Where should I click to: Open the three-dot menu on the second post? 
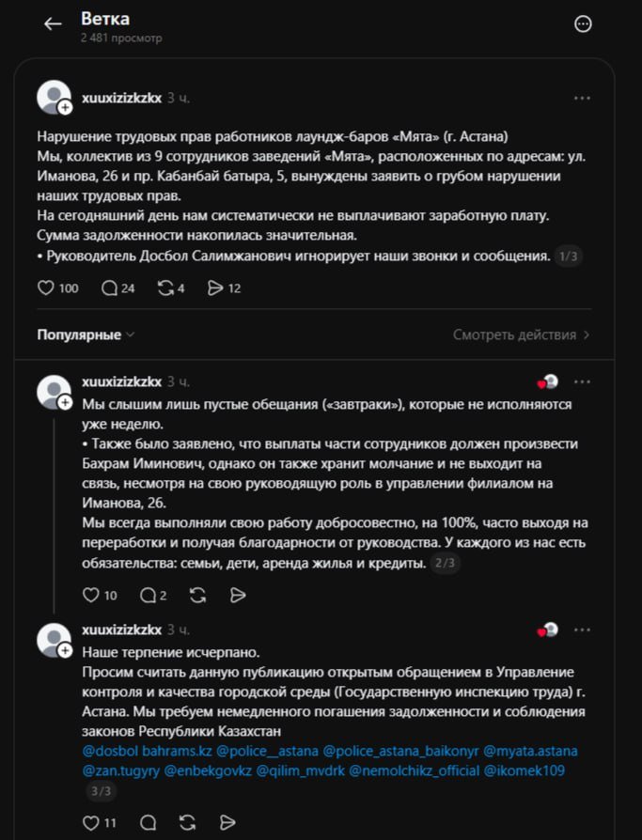coord(583,381)
